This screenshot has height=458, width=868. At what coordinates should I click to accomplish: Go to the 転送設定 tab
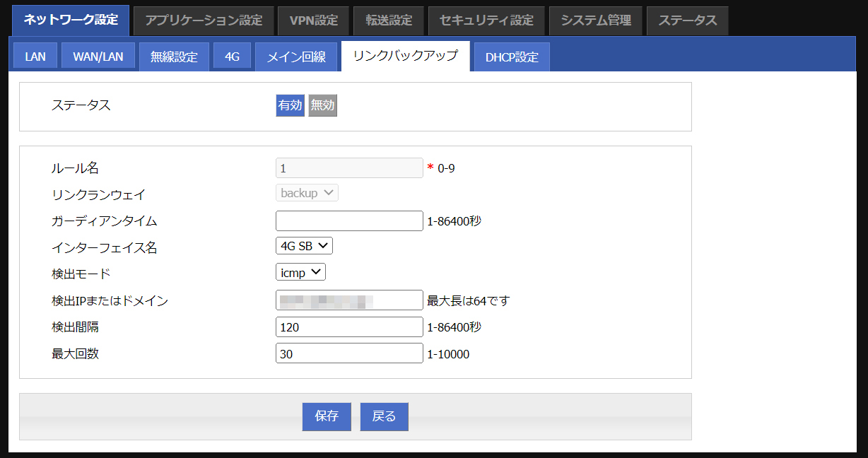pos(388,20)
